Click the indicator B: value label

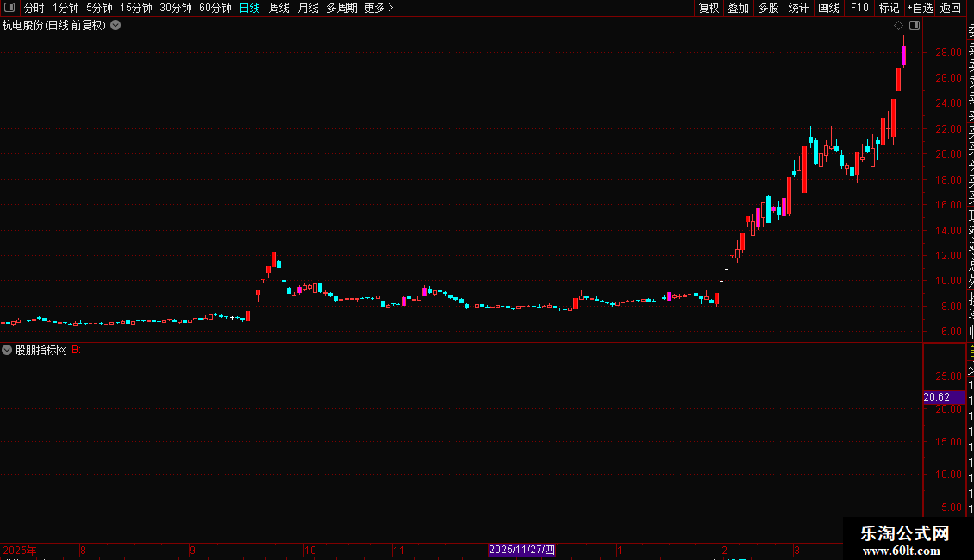(77, 350)
